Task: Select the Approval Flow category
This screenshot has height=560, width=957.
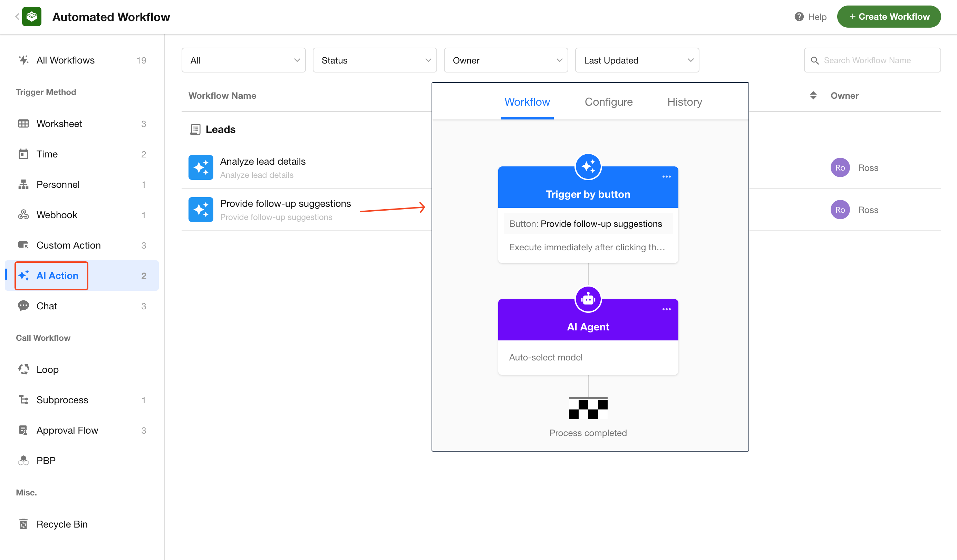Action: click(67, 430)
